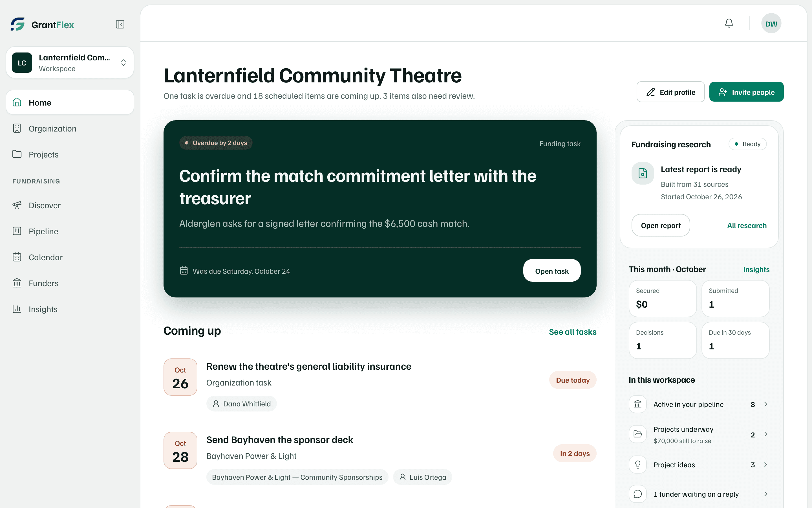Click Invite people button

click(746, 92)
